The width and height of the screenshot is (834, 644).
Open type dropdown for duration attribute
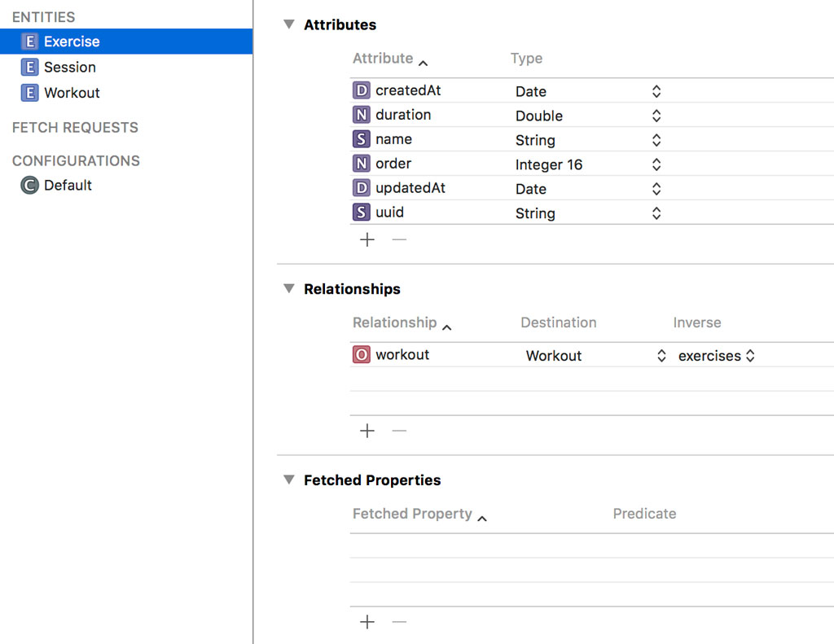656,116
